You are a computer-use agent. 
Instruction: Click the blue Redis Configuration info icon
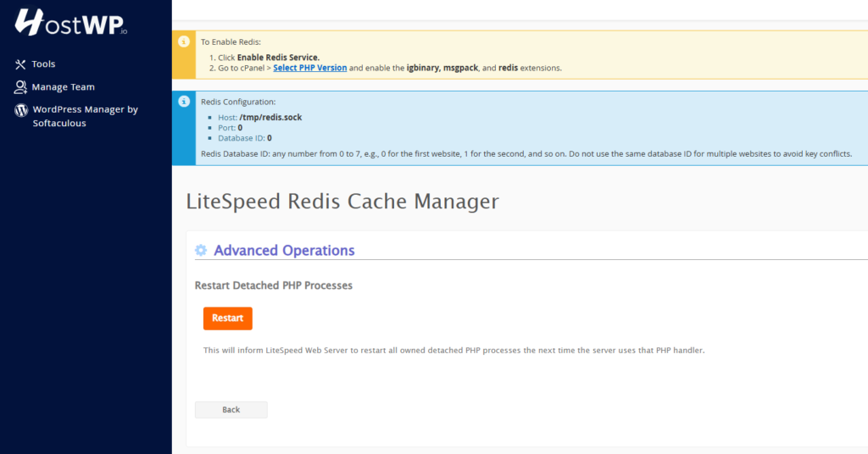coord(184,101)
